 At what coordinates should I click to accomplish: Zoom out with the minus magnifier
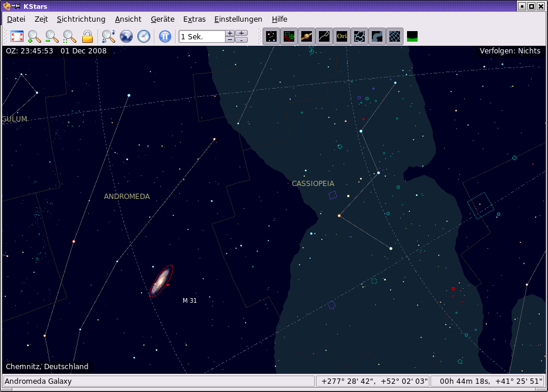click(52, 36)
